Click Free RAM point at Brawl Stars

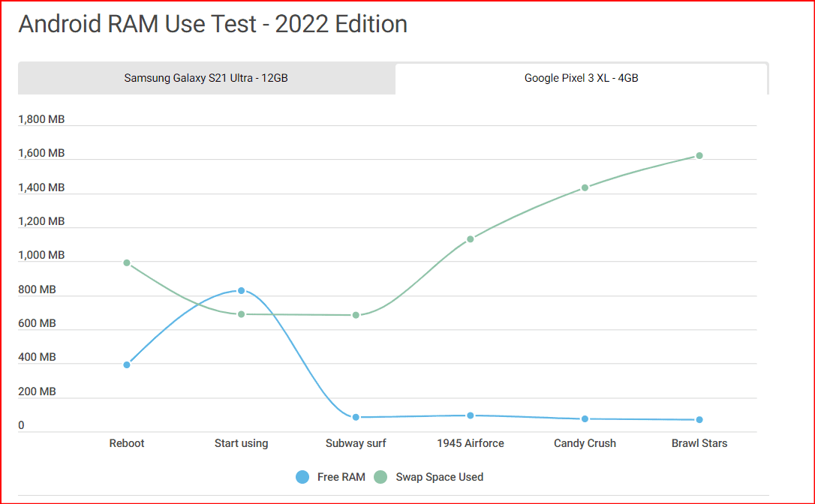pyautogui.click(x=699, y=420)
